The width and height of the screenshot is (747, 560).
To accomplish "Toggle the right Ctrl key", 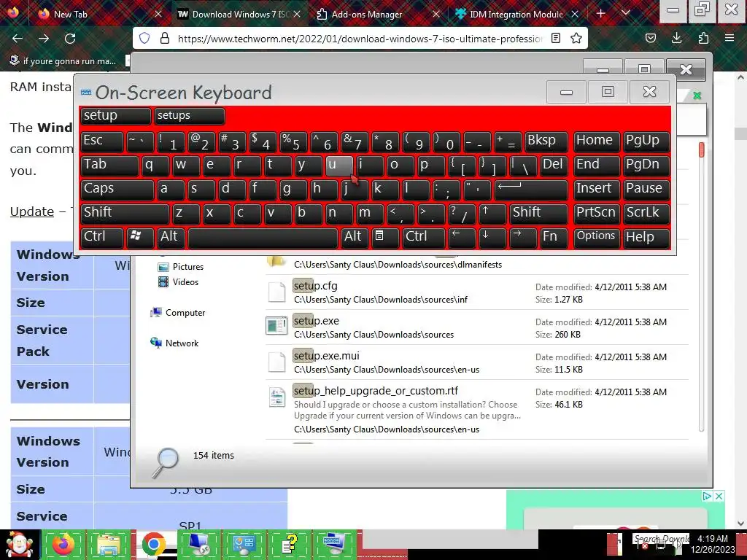I will tap(423, 237).
